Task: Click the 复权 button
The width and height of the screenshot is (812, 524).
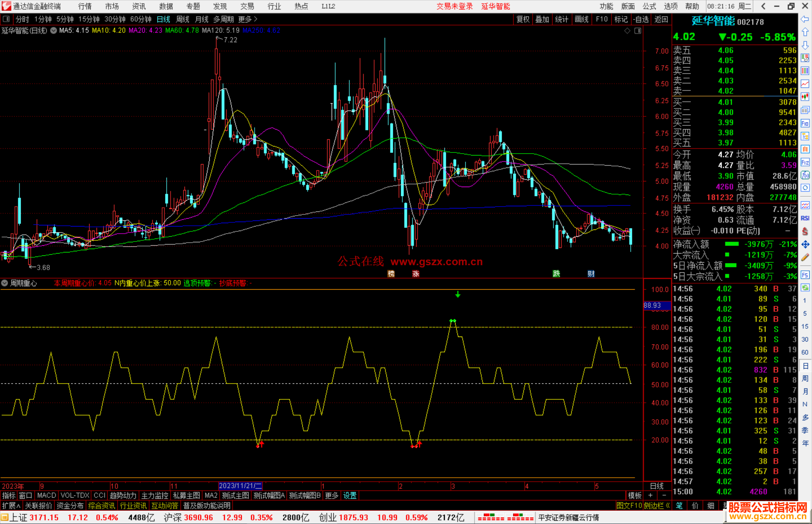Action: tap(523, 19)
